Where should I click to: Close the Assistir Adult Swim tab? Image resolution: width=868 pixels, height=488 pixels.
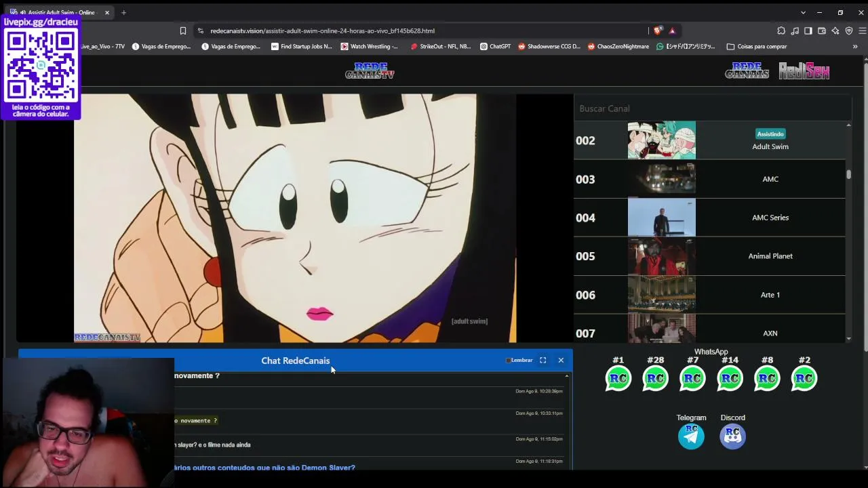(x=106, y=12)
